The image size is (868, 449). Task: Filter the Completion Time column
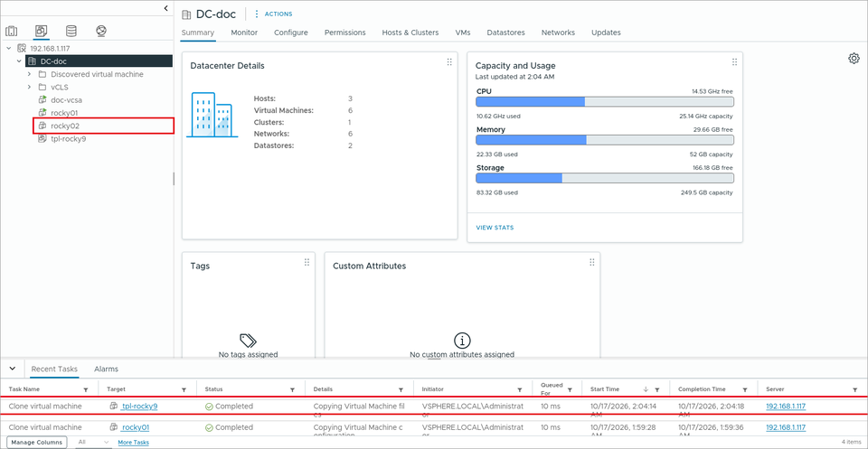click(745, 390)
